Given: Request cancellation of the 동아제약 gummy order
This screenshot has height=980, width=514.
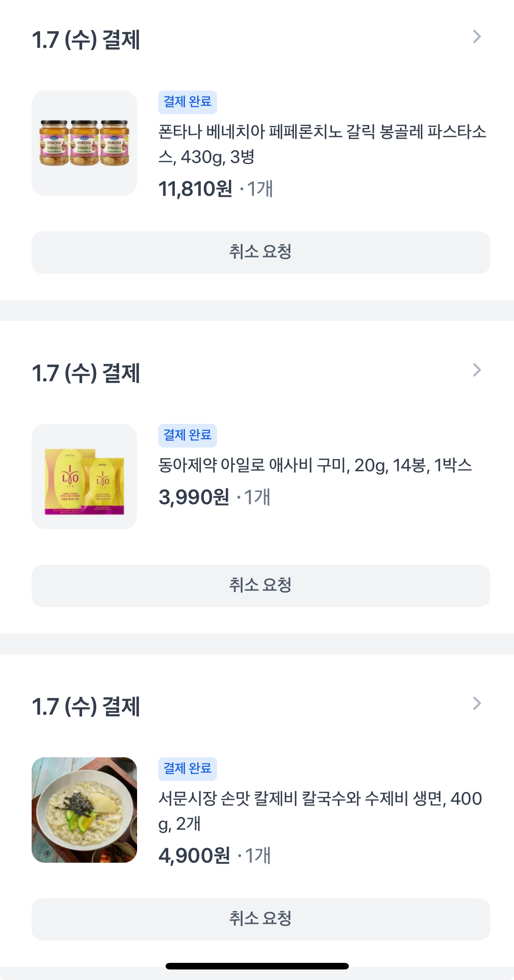Looking at the screenshot, I should pos(261,586).
